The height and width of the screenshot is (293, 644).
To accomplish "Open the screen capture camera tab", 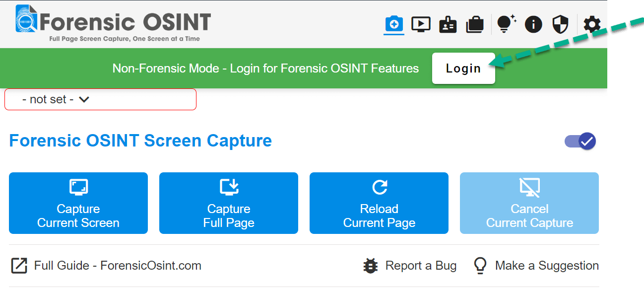I will coord(394,24).
